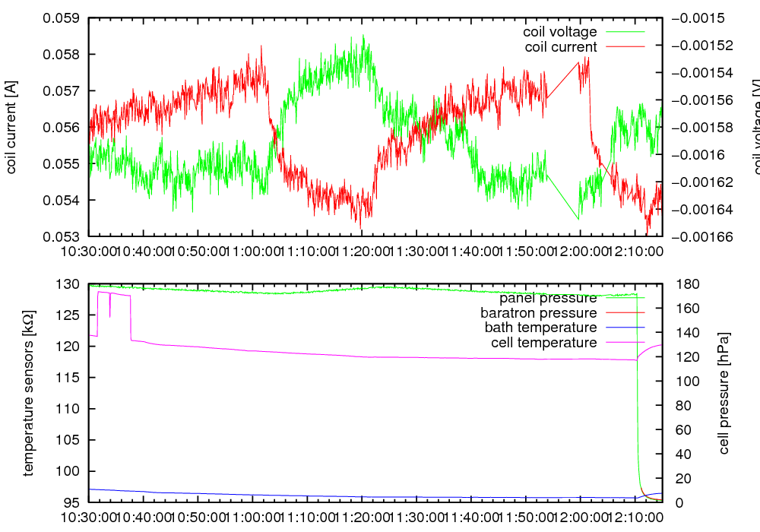Click the 130 tick on temperature sensors axis
The height and width of the screenshot is (532, 760).
70,284
